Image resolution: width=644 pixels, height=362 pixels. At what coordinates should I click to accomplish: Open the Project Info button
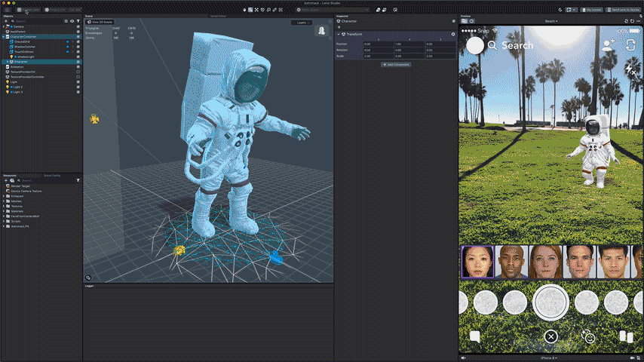55,10
